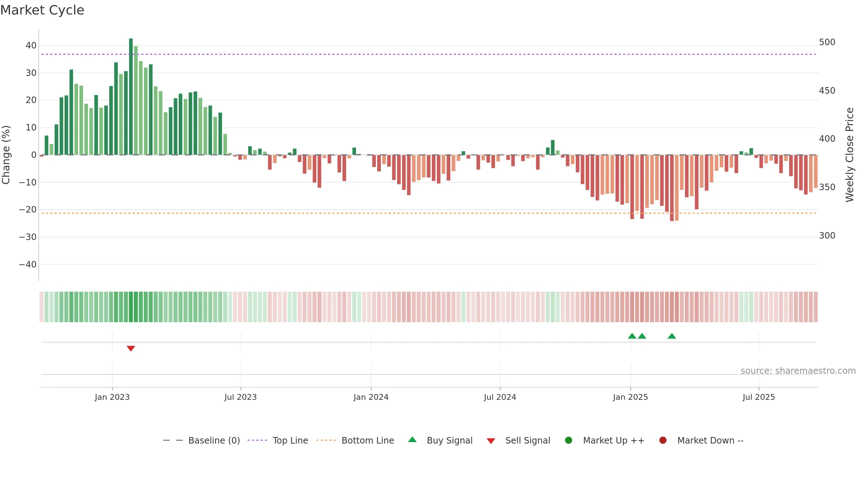Click the Jul 2023 x-axis label
This screenshot has height=488, width=868.
241,397
